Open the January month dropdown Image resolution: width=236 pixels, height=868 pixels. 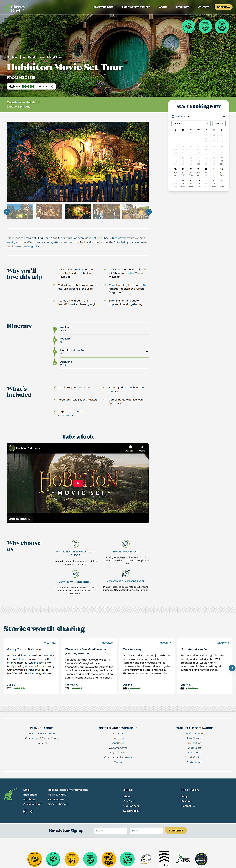point(191,124)
